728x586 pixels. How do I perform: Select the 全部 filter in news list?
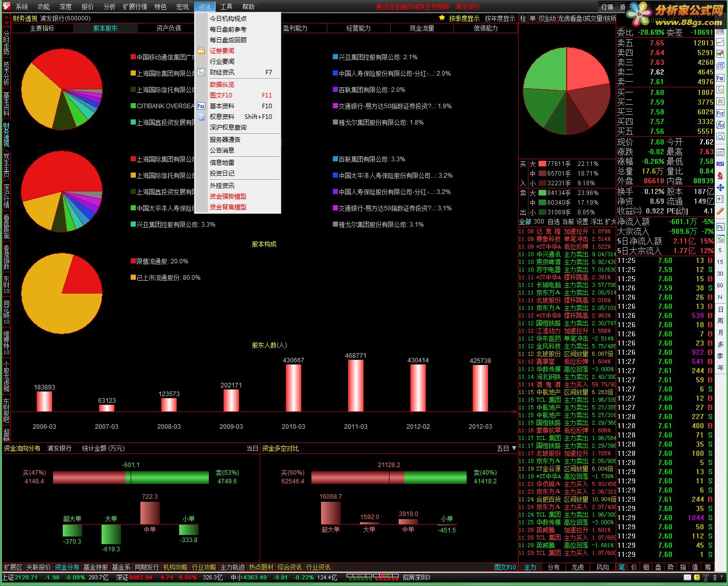point(525,222)
